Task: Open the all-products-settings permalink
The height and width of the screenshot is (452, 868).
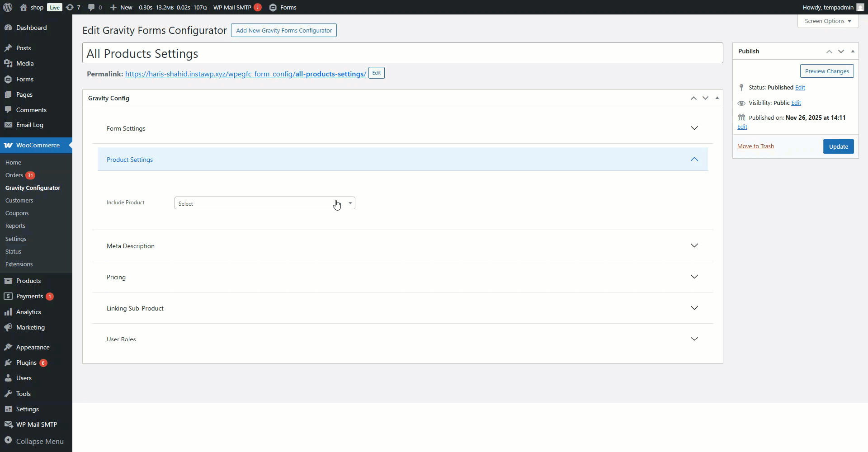Action: pos(245,74)
